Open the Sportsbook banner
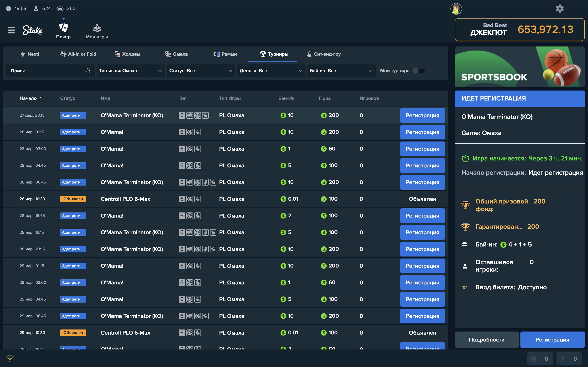The height and width of the screenshot is (367, 588). 519,67
